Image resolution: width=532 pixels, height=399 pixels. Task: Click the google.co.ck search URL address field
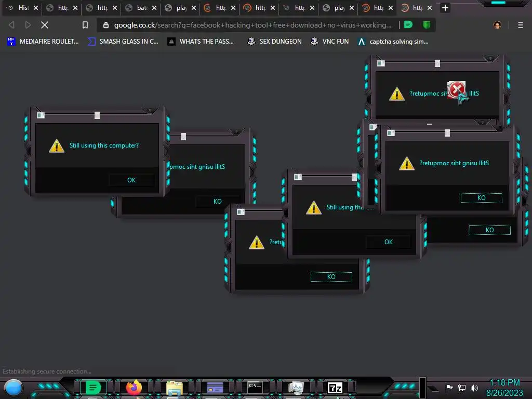[x=253, y=25]
